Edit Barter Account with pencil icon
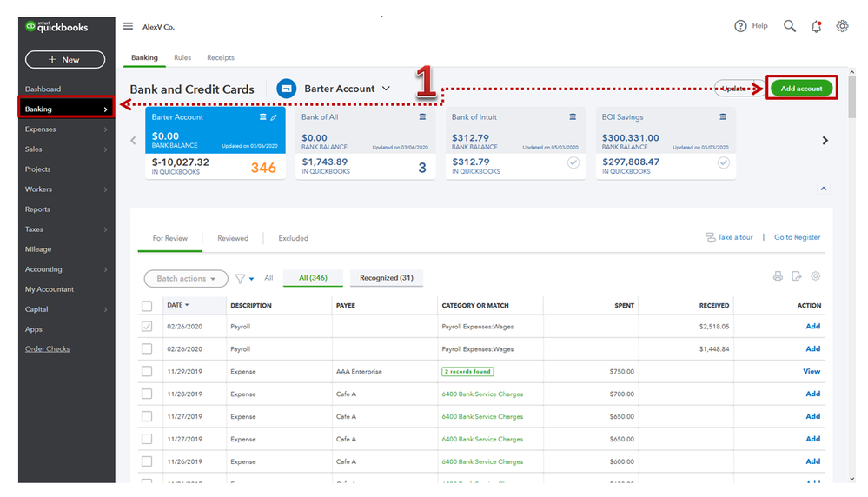This screenshot has height=497, width=868. 274,117
